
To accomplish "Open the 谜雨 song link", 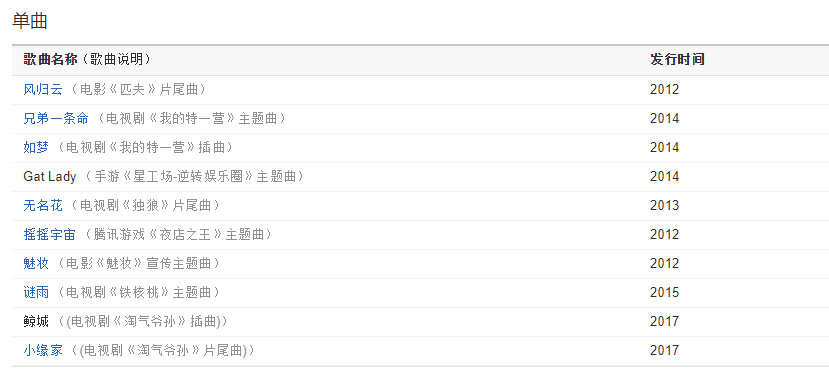I will tap(36, 293).
